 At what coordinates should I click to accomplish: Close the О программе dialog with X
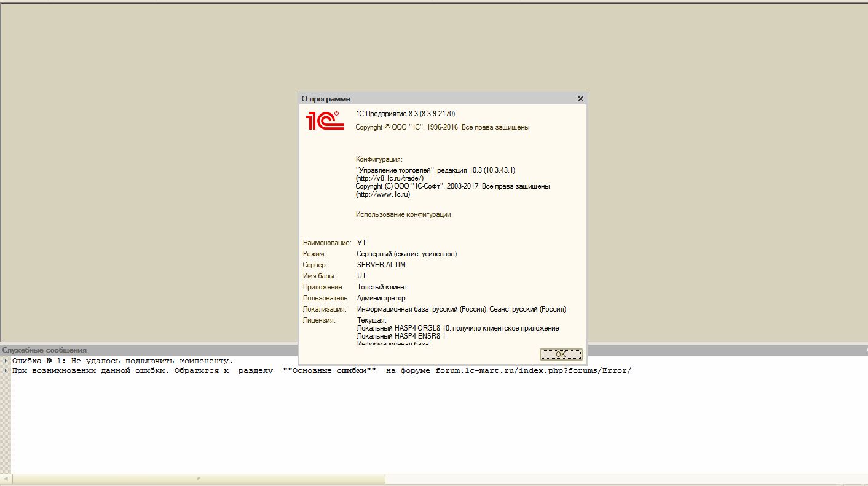(x=580, y=99)
